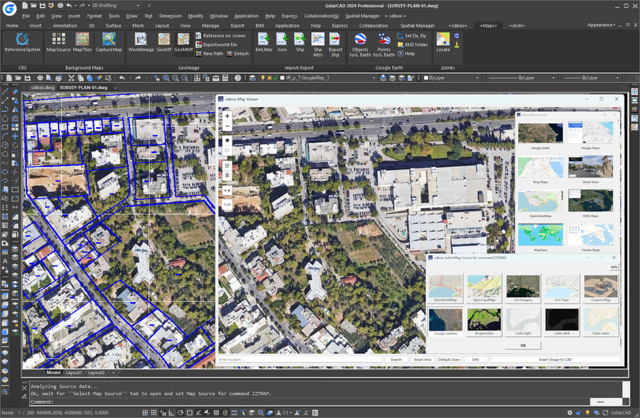
Task: Click the Worldimage ribbon icon
Action: coord(141,42)
